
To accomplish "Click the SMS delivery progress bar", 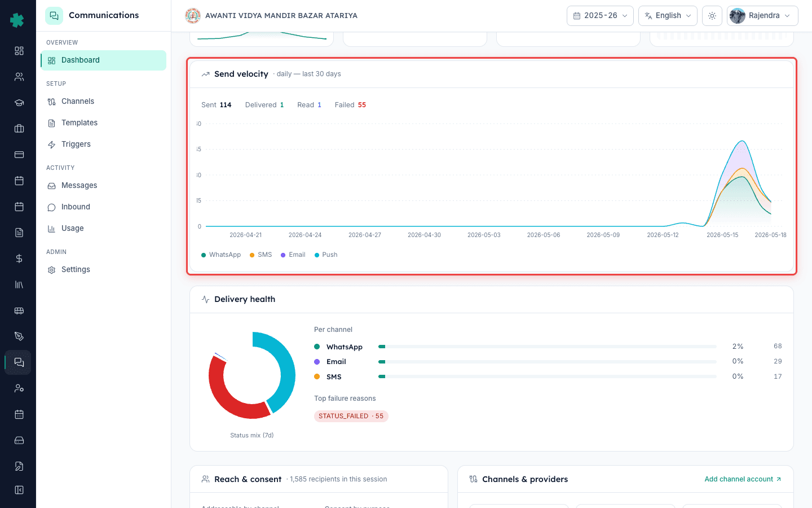I will 548,376.
